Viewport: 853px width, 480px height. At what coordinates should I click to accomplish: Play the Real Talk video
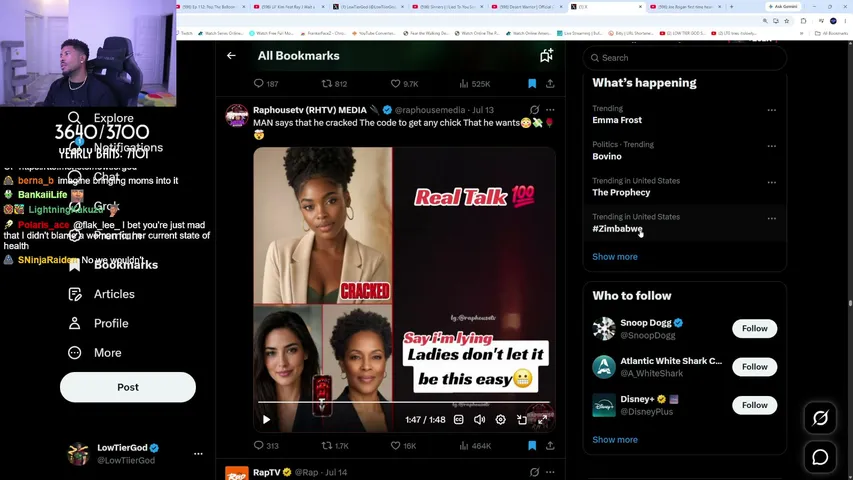coord(266,420)
